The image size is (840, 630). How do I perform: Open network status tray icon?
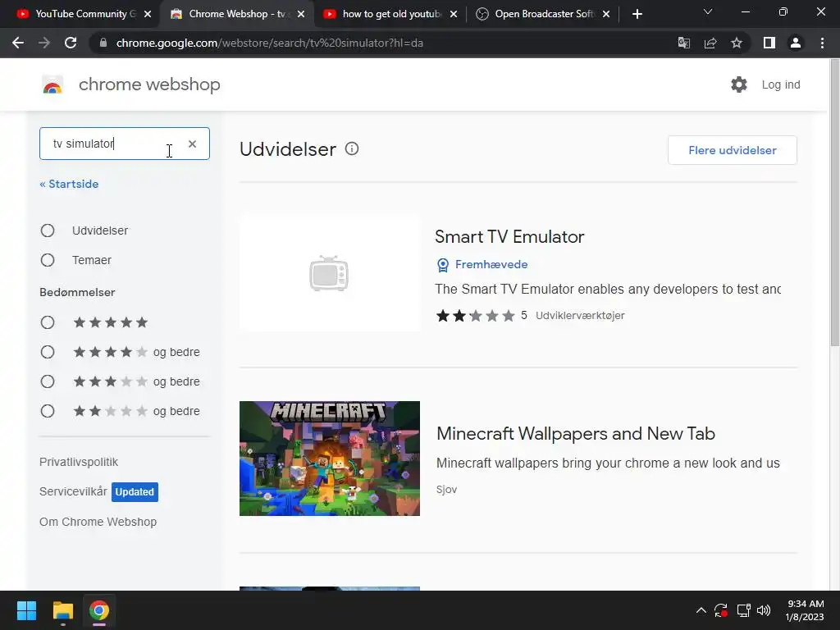[743, 610]
